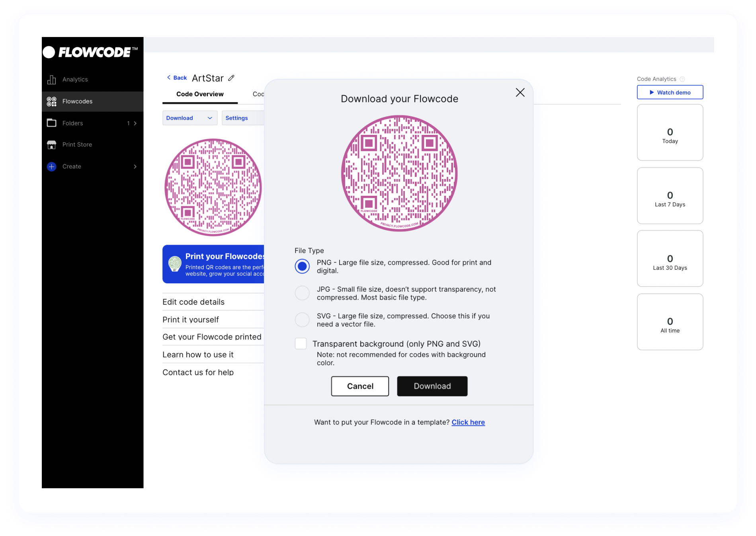Open Contact us for help link

[x=198, y=372]
